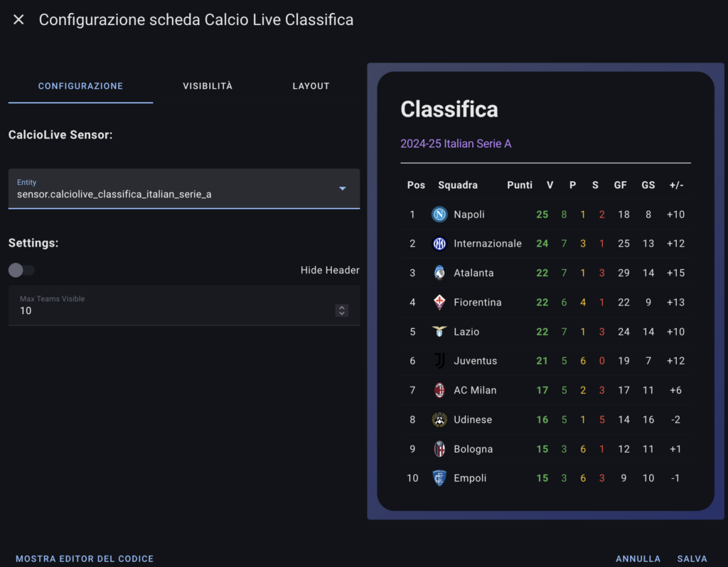Decrement Max Teams Visible using the down arrow
This screenshot has width=728, height=567.
point(341,313)
